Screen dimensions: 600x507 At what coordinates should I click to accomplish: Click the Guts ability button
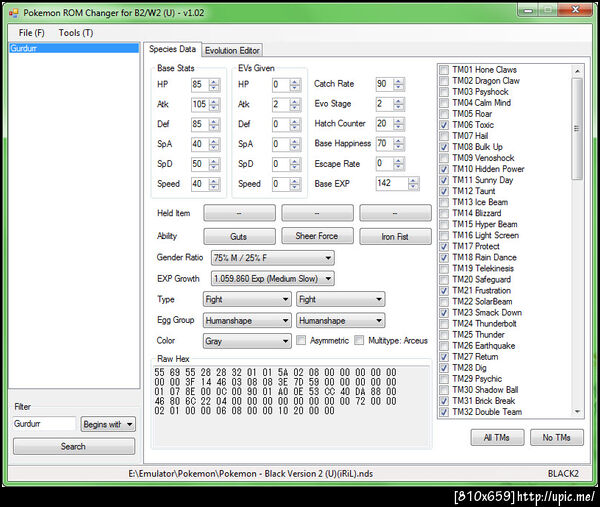239,236
